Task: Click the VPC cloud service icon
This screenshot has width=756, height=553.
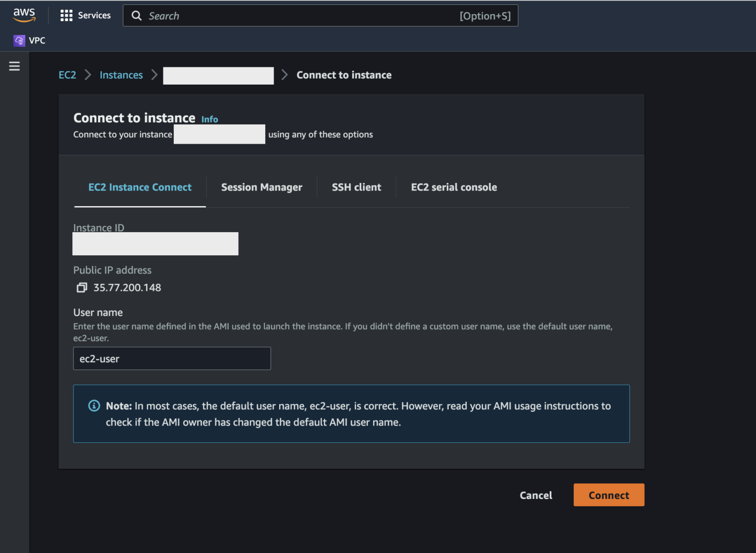Action: pos(19,40)
